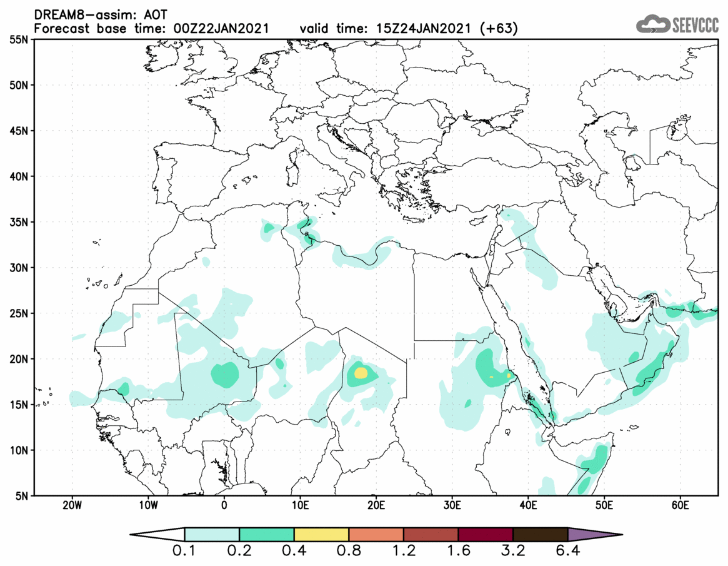Click the 50N latitude label
Viewport: 728px width, 566px height.
click(19, 86)
